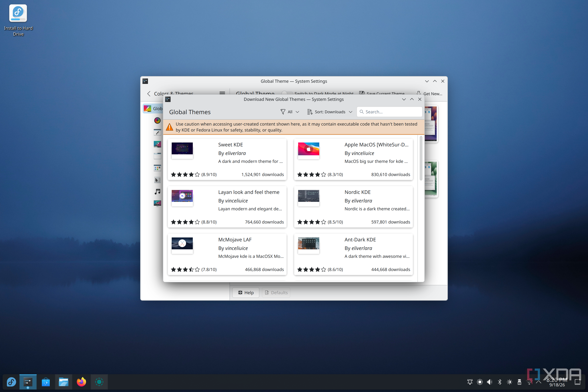Click the Defaults button
This screenshot has height=392, width=588.
click(276, 292)
